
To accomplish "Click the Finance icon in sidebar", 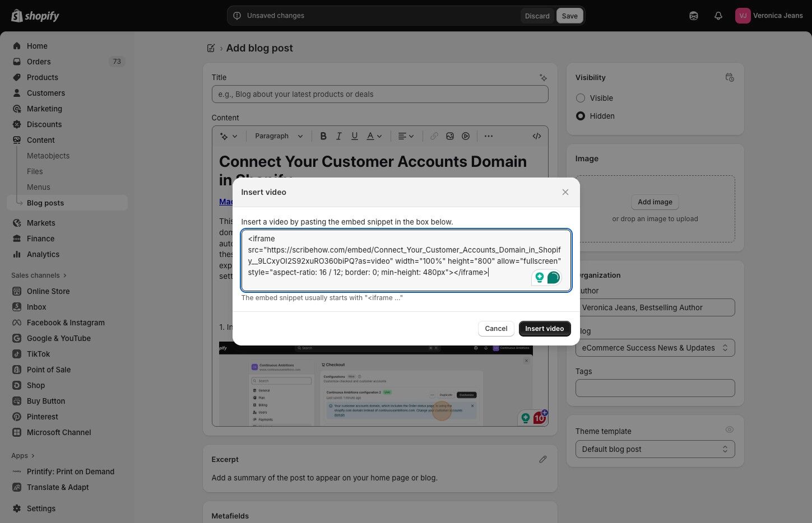I will [17, 239].
